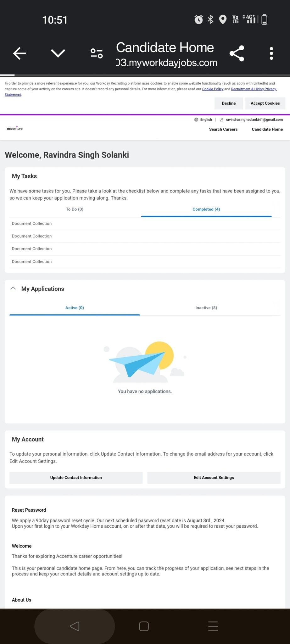Tap the share icon
Screen dimensions: 290x644
tap(237, 53)
